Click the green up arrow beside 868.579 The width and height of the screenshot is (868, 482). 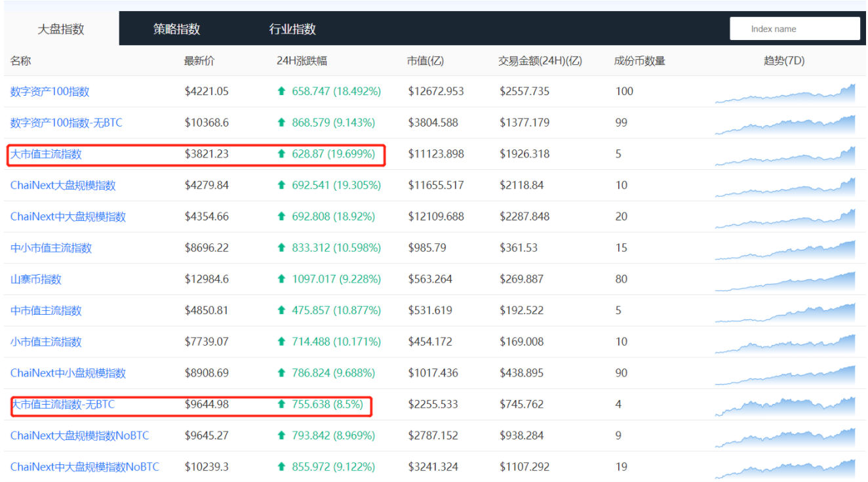[282, 123]
